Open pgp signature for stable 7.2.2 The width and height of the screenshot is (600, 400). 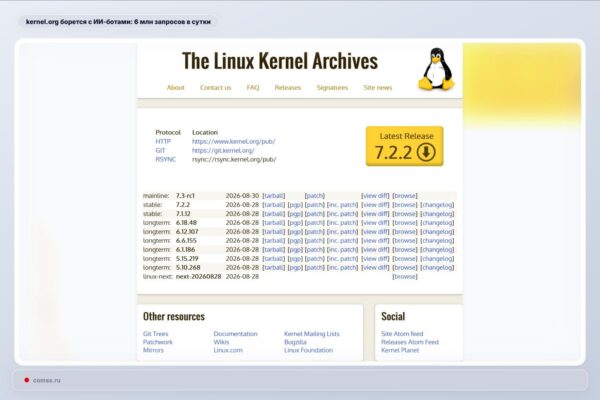pos(295,205)
